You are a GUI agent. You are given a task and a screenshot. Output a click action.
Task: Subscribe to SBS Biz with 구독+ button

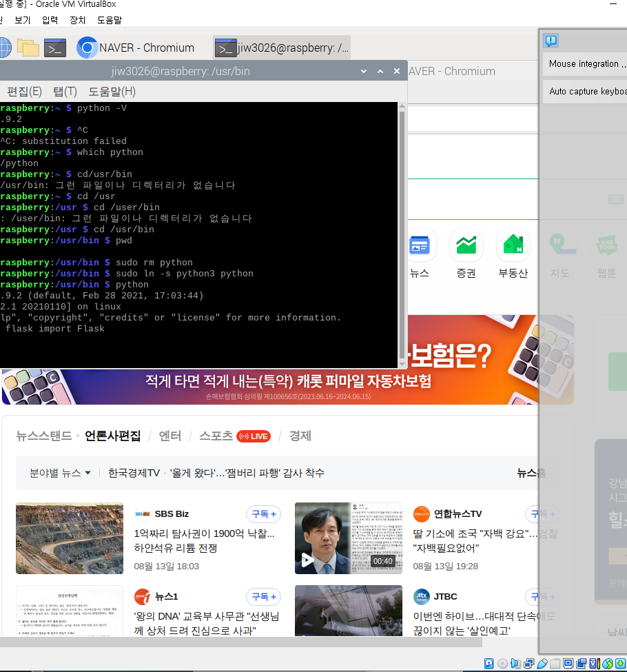[264, 514]
